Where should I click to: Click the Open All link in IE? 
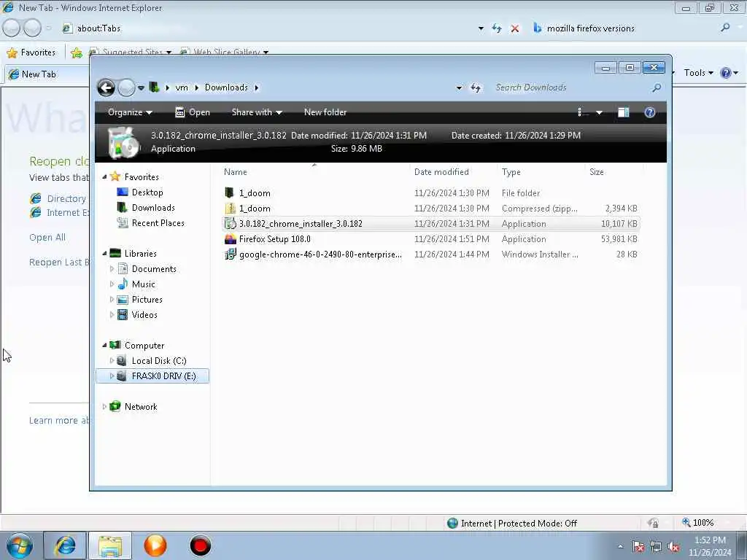tap(47, 237)
